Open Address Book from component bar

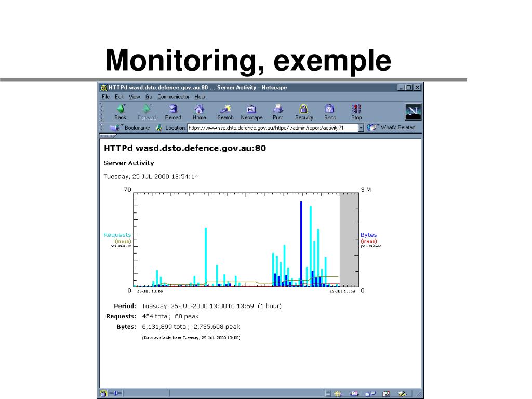click(x=386, y=394)
